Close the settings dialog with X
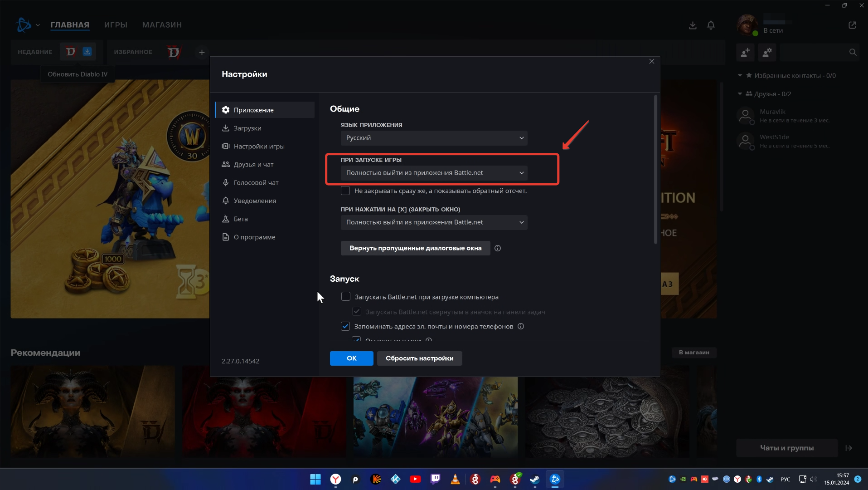Screen dimensions: 868x490 (651, 61)
